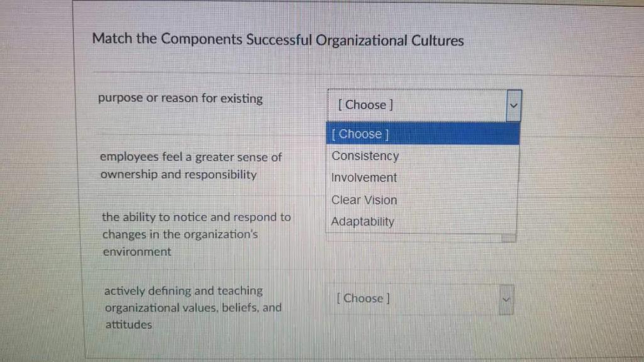Open the dropdown next to 'actively defining and teaching'
Viewport: 644px width, 362px height.
click(x=415, y=299)
